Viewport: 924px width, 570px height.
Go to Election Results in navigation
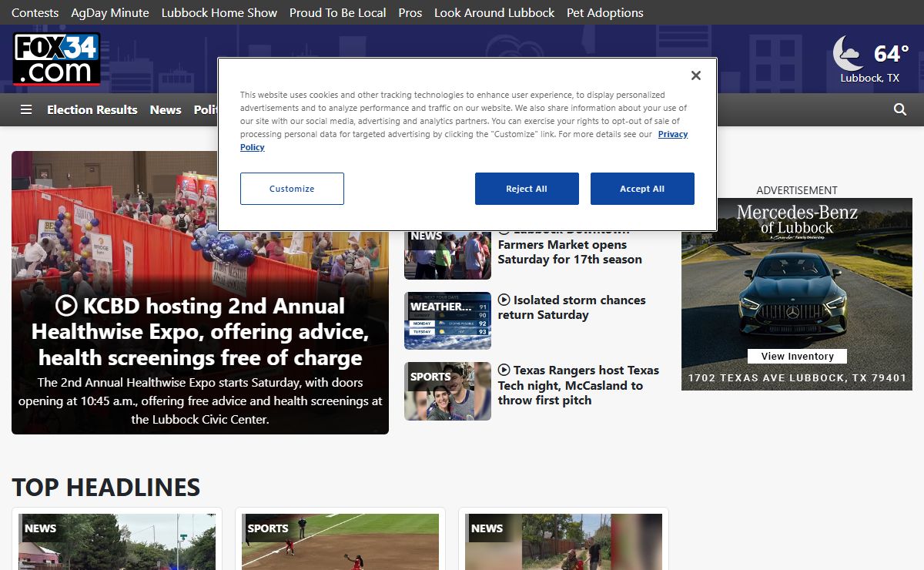(92, 109)
